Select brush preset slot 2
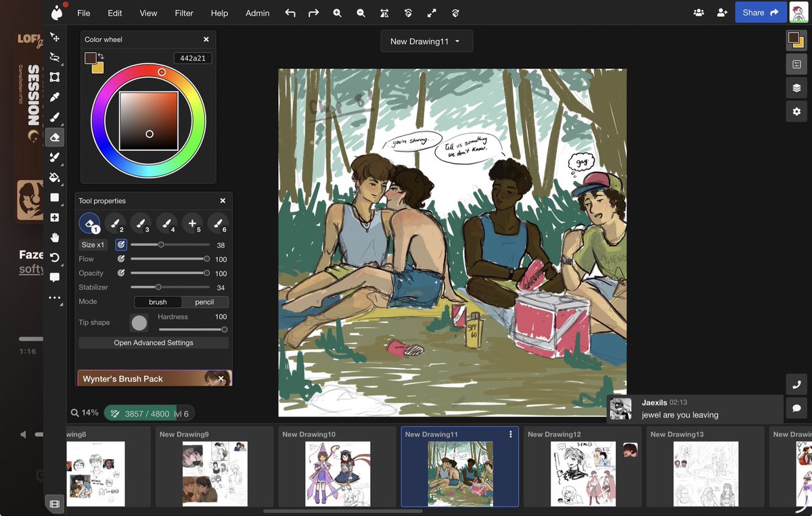 tap(114, 223)
